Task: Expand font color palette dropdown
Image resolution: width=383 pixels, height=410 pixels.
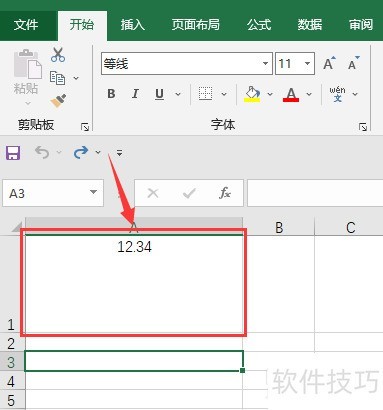Action: (x=309, y=94)
